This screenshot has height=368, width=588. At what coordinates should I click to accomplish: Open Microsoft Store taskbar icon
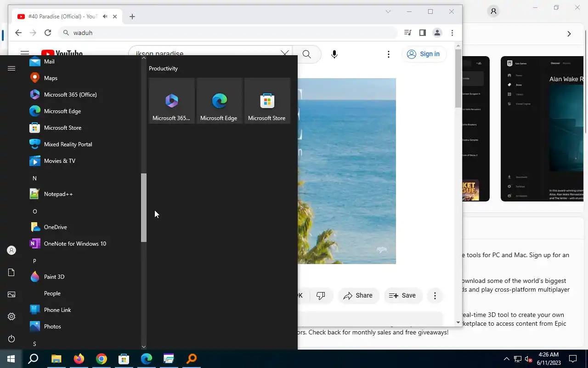124,359
